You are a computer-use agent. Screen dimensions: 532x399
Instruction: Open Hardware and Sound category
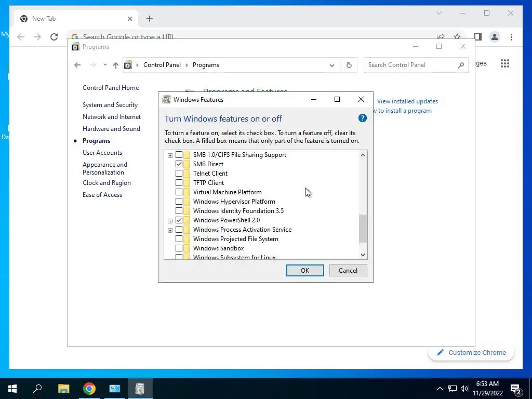point(111,129)
